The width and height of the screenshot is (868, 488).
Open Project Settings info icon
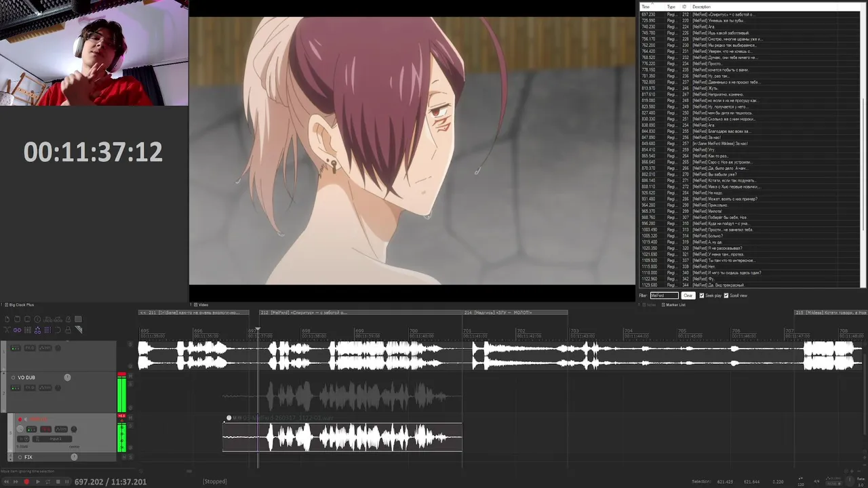[37, 319]
